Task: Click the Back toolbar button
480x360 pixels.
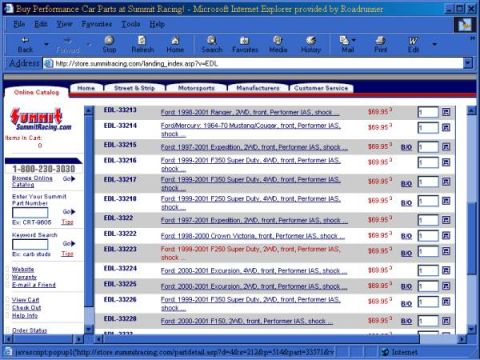Action: click(x=25, y=45)
